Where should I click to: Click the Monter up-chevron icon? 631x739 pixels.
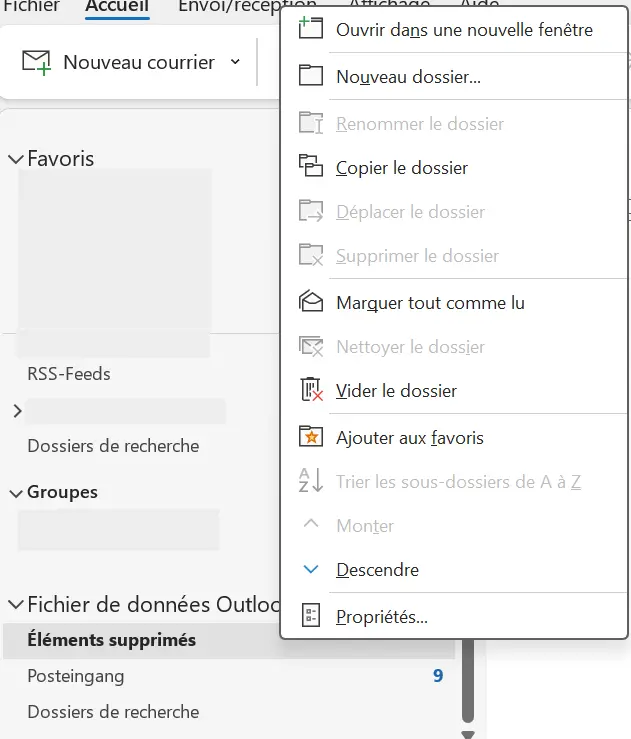[311, 523]
